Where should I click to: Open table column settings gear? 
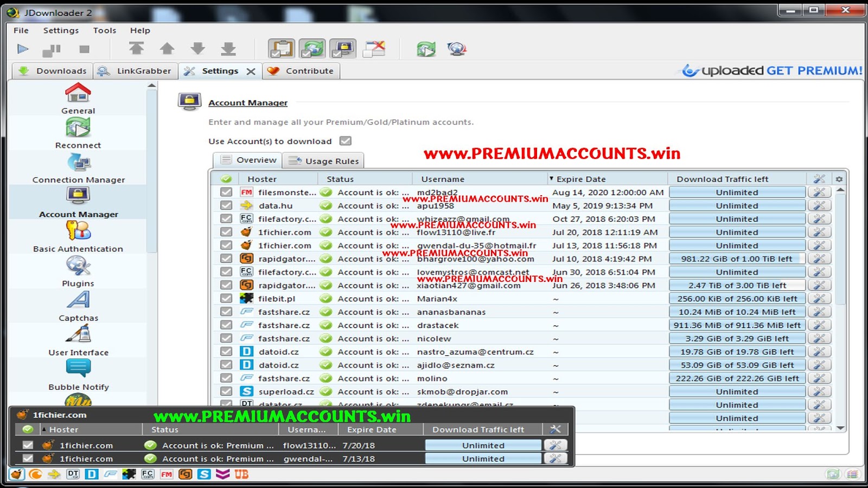pos(839,179)
